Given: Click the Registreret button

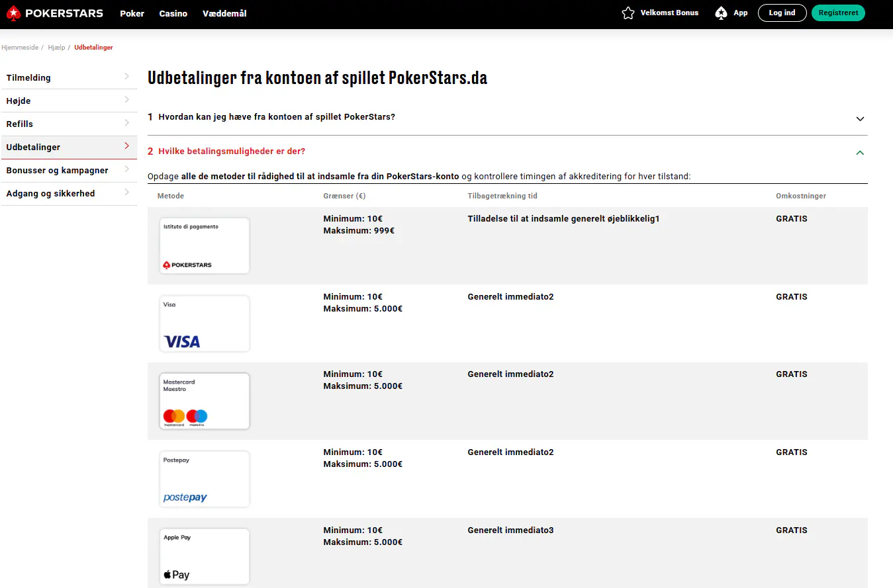Looking at the screenshot, I should coord(838,13).
